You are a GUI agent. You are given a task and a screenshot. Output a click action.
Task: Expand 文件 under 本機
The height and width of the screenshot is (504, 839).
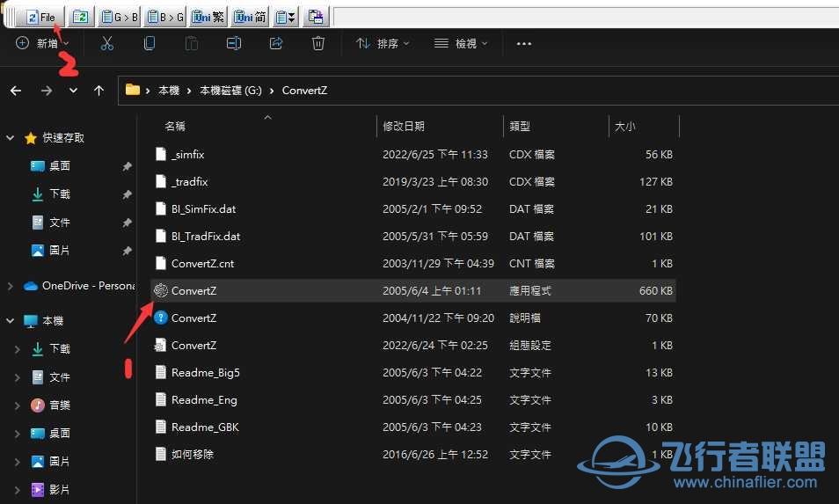(17, 377)
